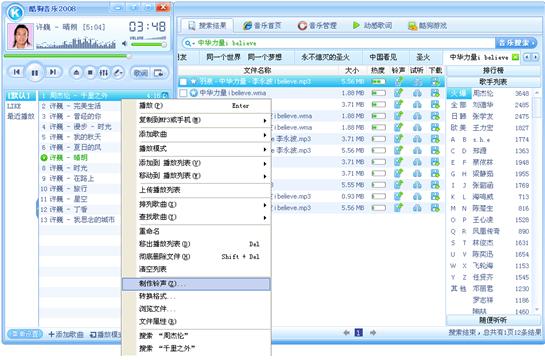Image resolution: width=545 pixels, height=360 pixels.
Task: Click the 音乐搜索 button
Action: click(x=516, y=43)
